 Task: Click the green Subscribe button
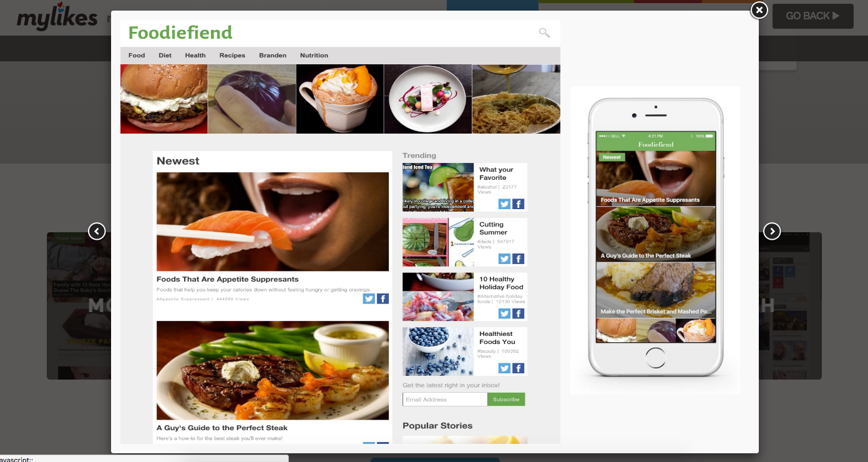[x=506, y=400]
